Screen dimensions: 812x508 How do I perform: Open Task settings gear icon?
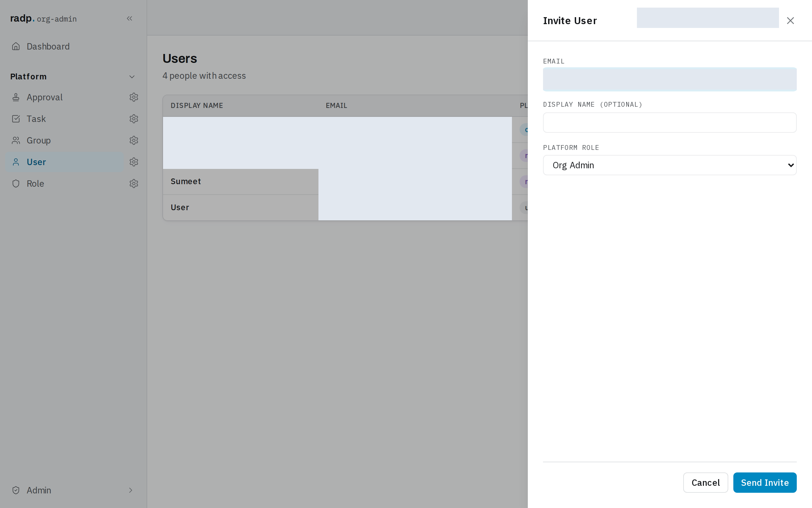134,119
